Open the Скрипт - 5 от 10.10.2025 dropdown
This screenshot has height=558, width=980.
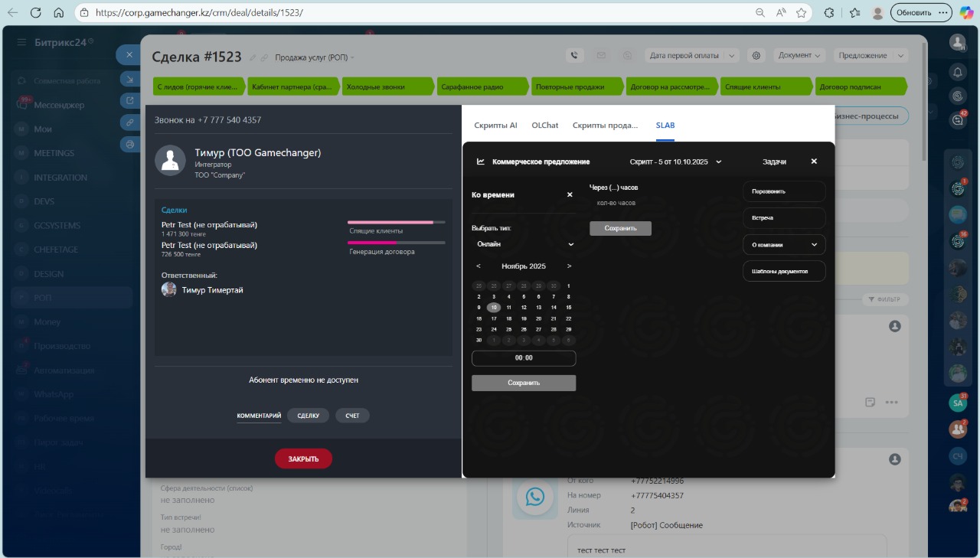675,162
